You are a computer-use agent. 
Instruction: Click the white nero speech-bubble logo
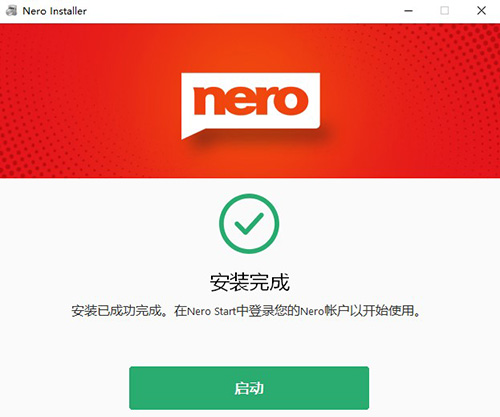coord(251,106)
